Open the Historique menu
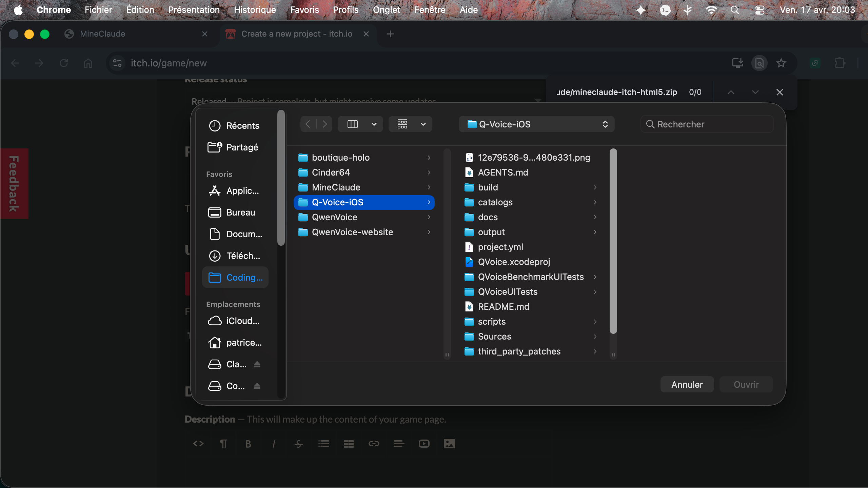 click(x=255, y=10)
